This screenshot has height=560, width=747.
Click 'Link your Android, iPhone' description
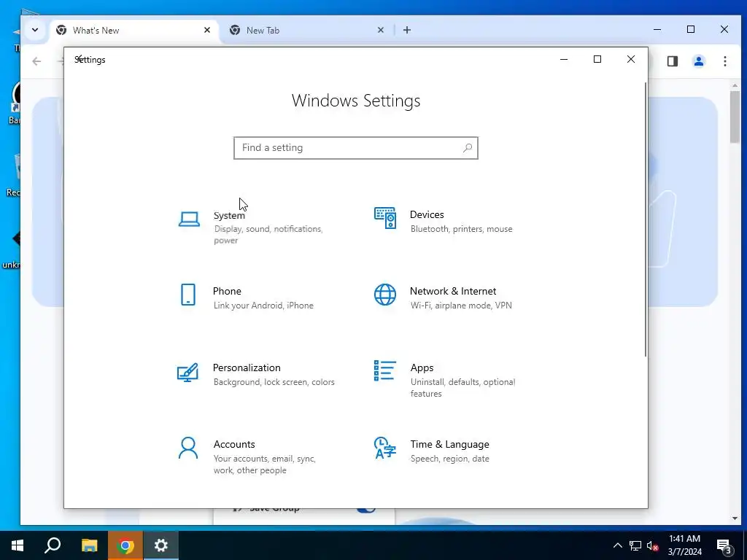[x=263, y=306]
